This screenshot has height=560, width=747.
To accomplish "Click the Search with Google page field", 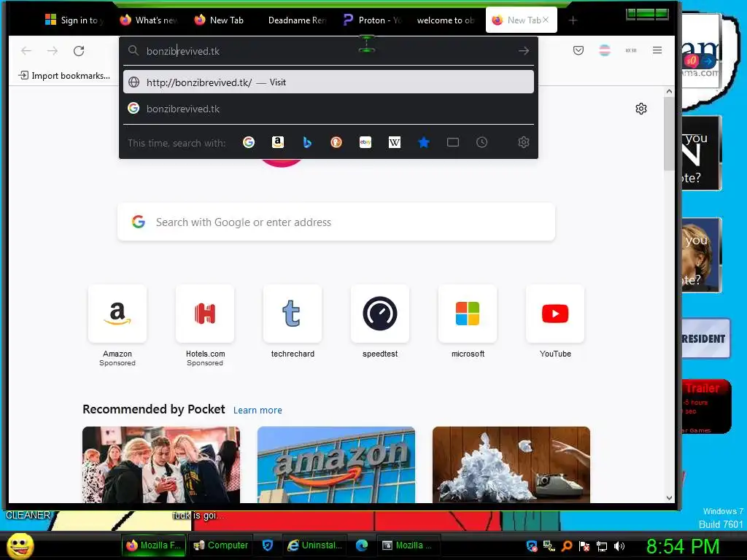I will tap(336, 222).
